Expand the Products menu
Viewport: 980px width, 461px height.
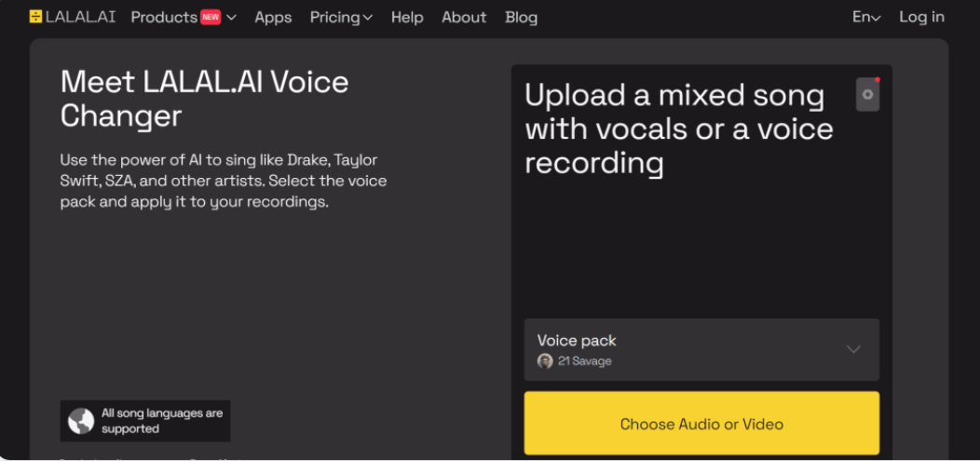[164, 17]
